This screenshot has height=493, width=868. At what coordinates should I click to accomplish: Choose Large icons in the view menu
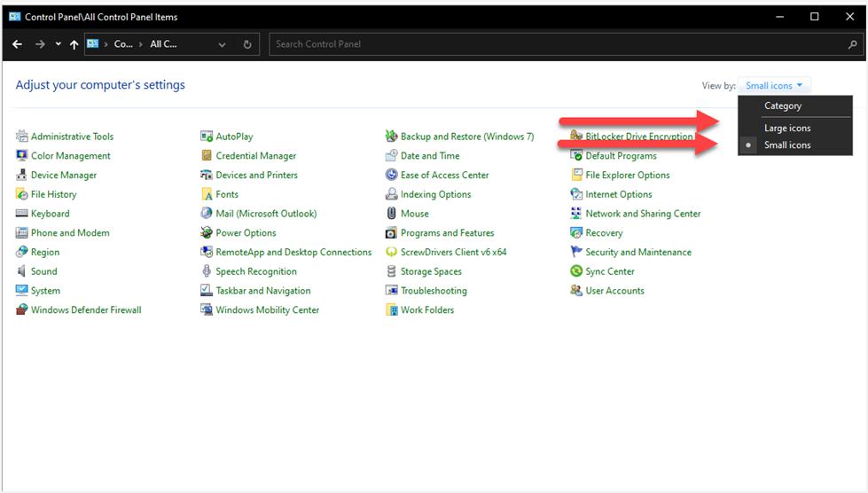[x=787, y=129]
